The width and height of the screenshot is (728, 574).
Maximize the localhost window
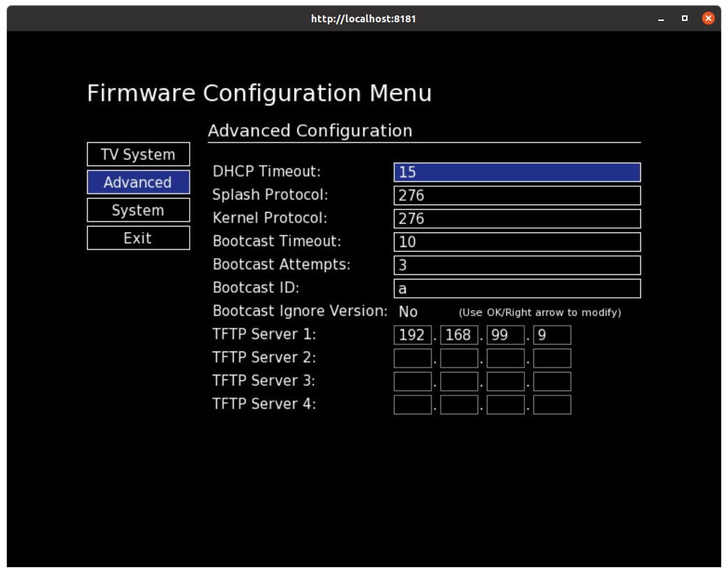coord(684,18)
